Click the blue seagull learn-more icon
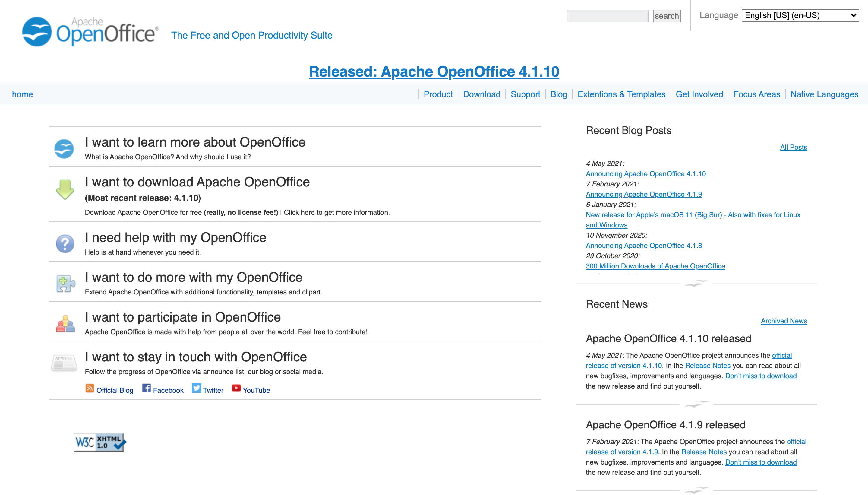Screen dimensions: 868x495 pyautogui.click(x=64, y=149)
